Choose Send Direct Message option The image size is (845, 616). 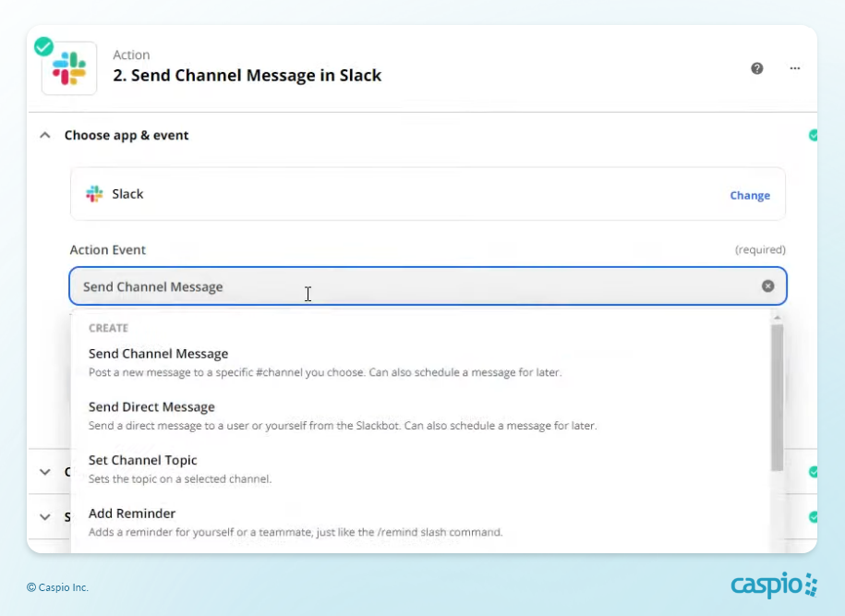[x=151, y=407]
